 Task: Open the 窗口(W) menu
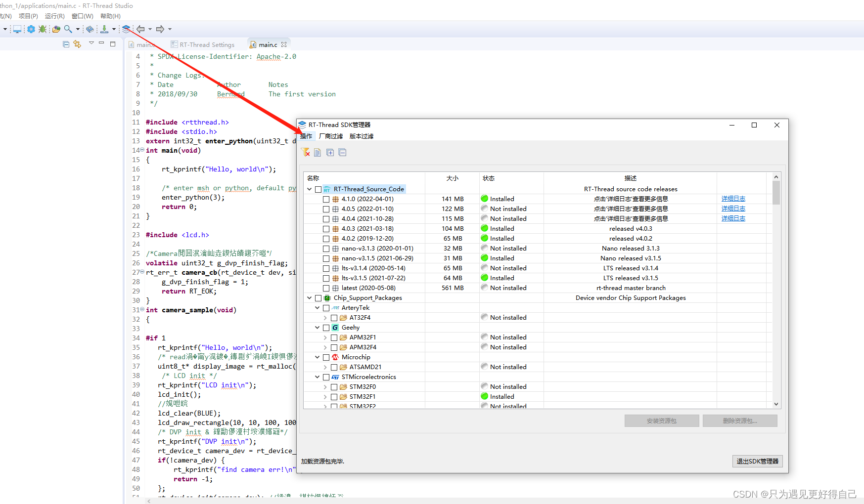[82, 16]
